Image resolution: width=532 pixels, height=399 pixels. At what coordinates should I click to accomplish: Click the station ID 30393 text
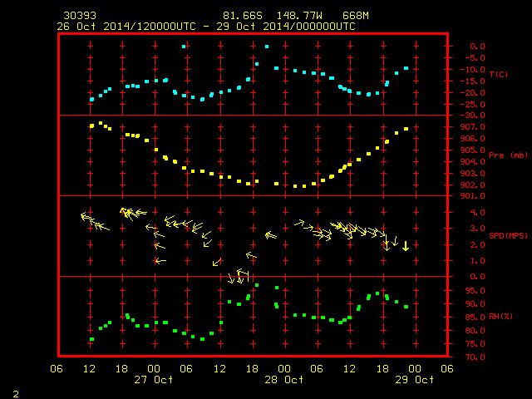[x=80, y=16]
